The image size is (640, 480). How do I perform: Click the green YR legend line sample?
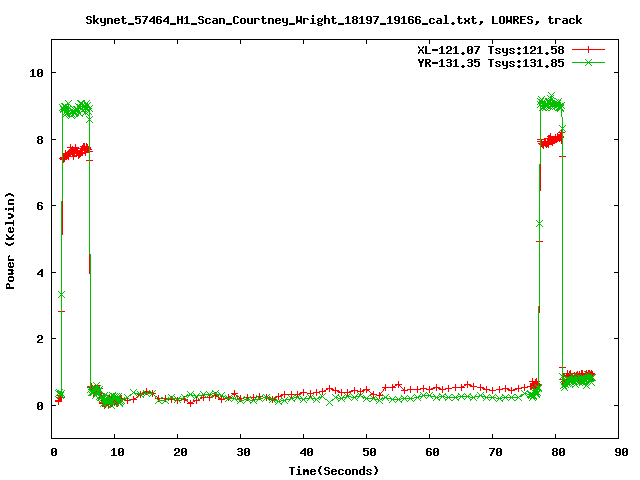coord(588,62)
